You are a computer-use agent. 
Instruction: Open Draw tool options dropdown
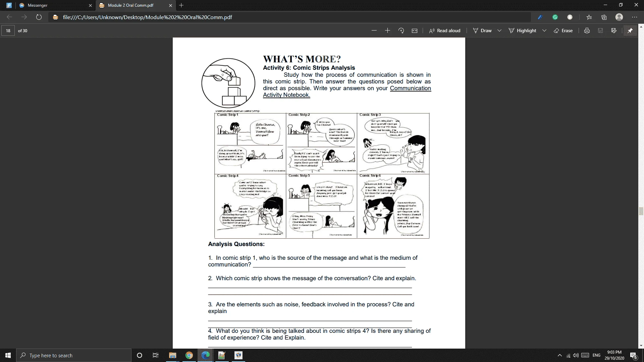(499, 31)
